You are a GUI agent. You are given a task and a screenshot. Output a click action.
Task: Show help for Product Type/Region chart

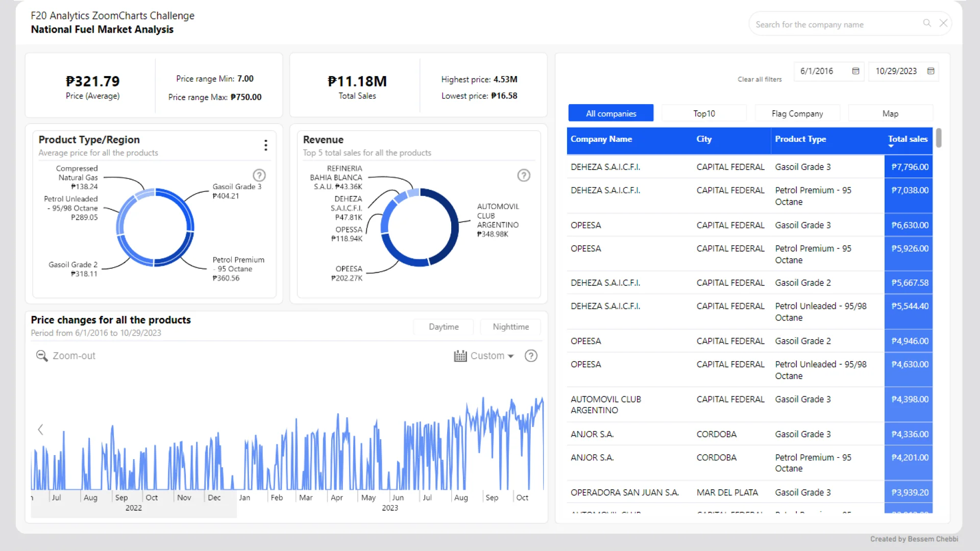[259, 176]
